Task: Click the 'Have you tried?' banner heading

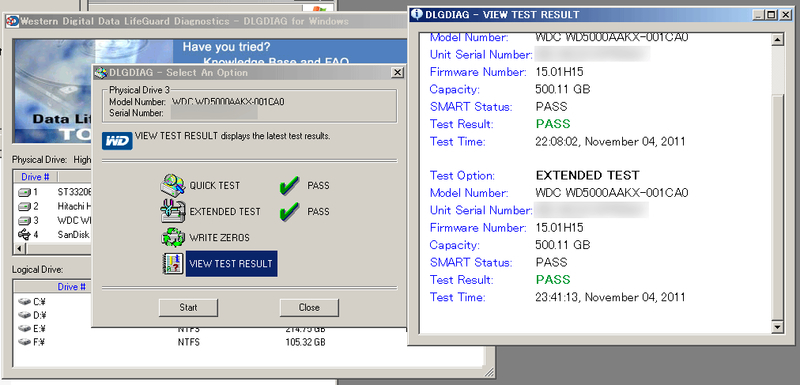Action: pyautogui.click(x=227, y=47)
